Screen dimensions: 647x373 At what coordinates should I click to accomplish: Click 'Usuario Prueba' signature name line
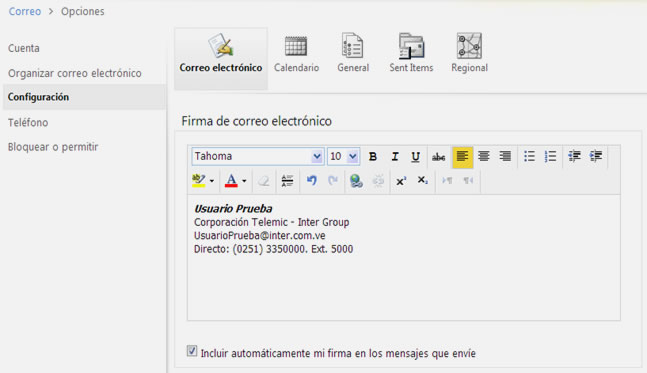[x=233, y=209]
